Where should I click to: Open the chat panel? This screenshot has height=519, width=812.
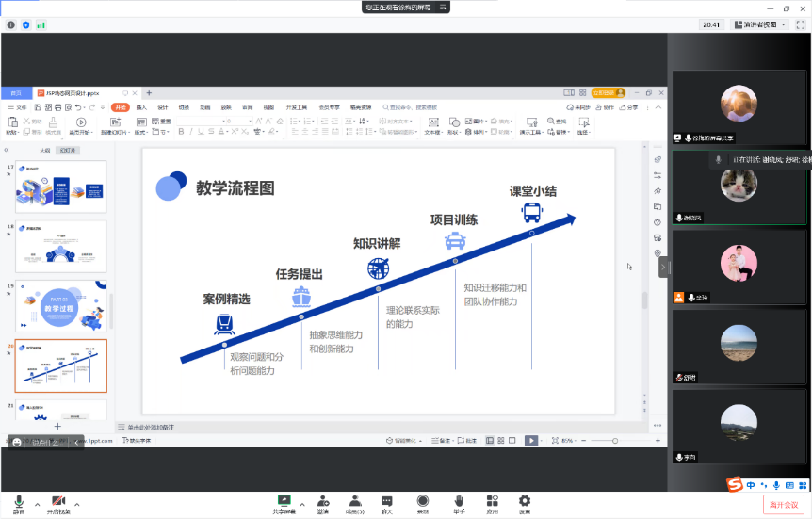[x=387, y=504]
